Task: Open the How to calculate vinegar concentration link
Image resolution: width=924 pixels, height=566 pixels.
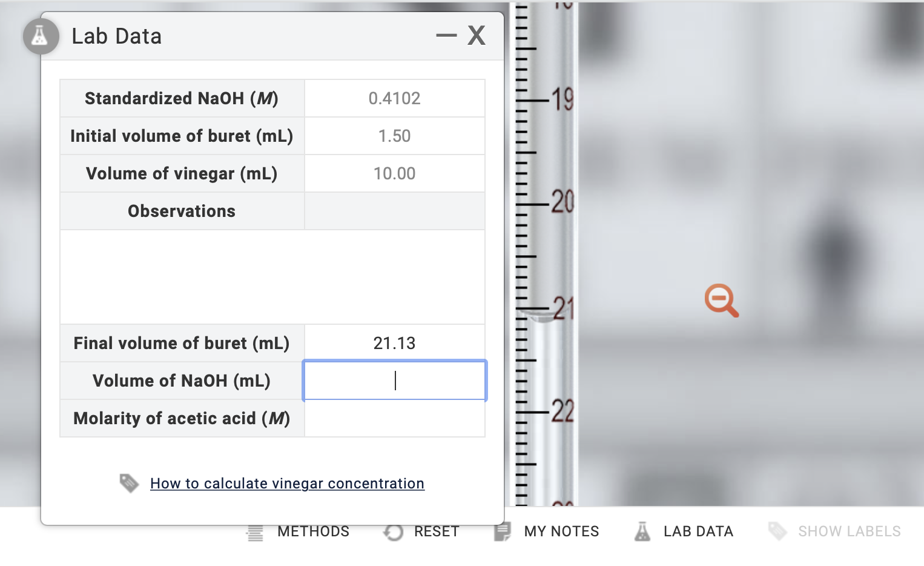Action: [x=287, y=483]
